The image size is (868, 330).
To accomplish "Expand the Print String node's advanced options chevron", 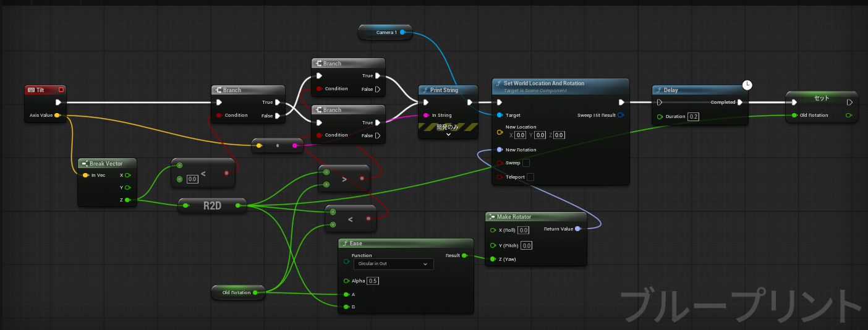I will 448,135.
